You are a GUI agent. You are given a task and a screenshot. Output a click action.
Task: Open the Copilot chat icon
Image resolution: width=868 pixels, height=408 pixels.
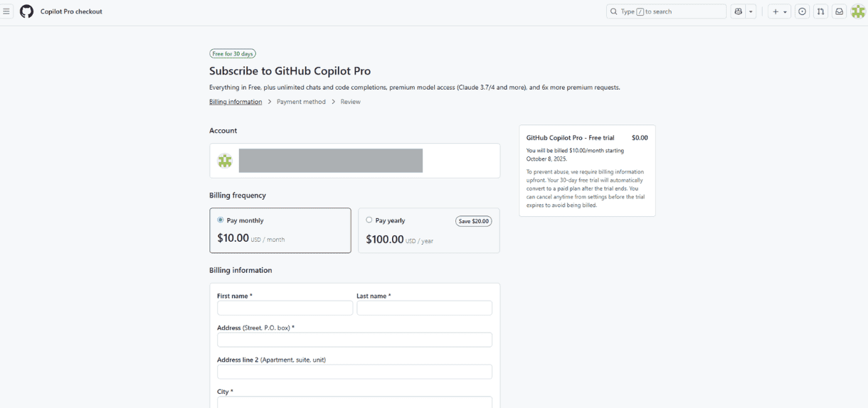click(738, 11)
